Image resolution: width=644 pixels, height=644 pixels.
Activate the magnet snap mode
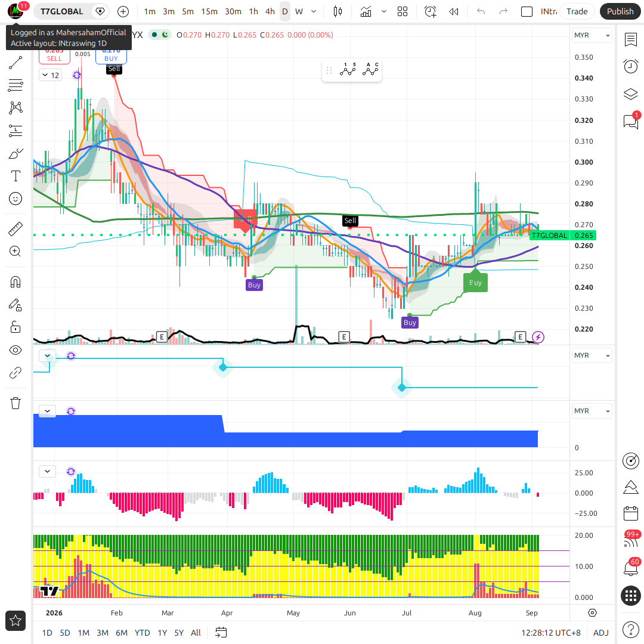(x=15, y=282)
